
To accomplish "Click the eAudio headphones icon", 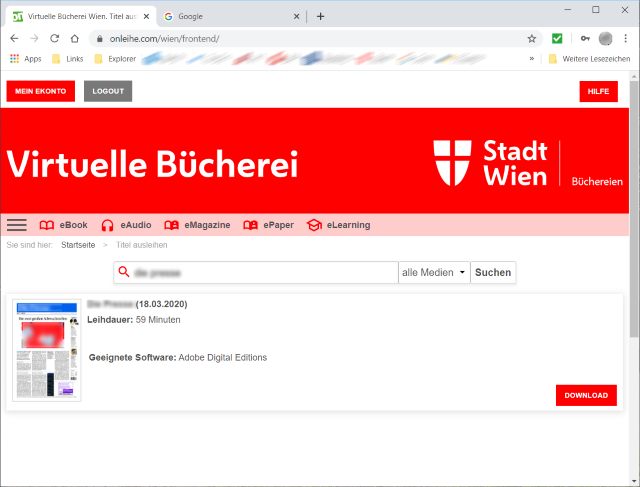I will coord(107,225).
